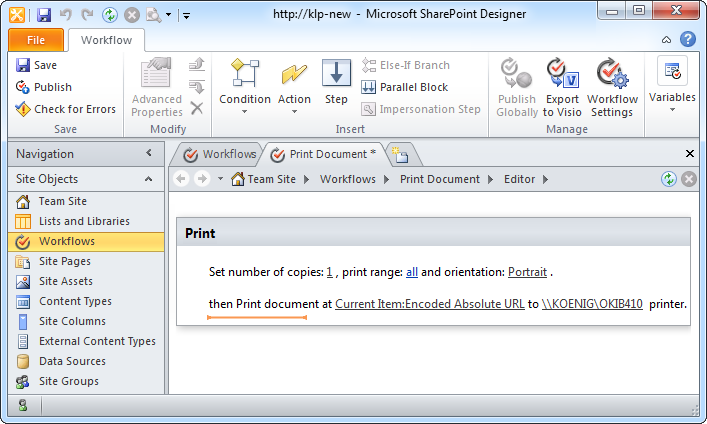Switch to the Workflows document tab

pos(219,154)
